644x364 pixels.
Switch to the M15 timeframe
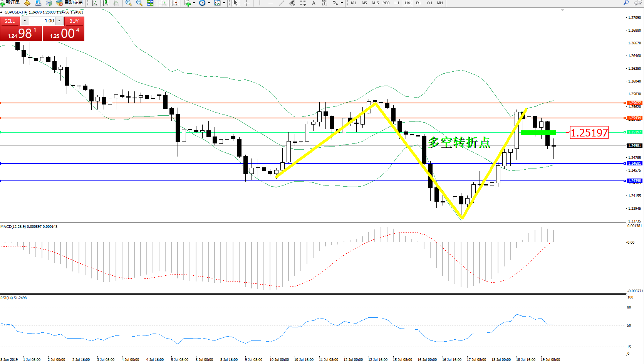pos(375,3)
